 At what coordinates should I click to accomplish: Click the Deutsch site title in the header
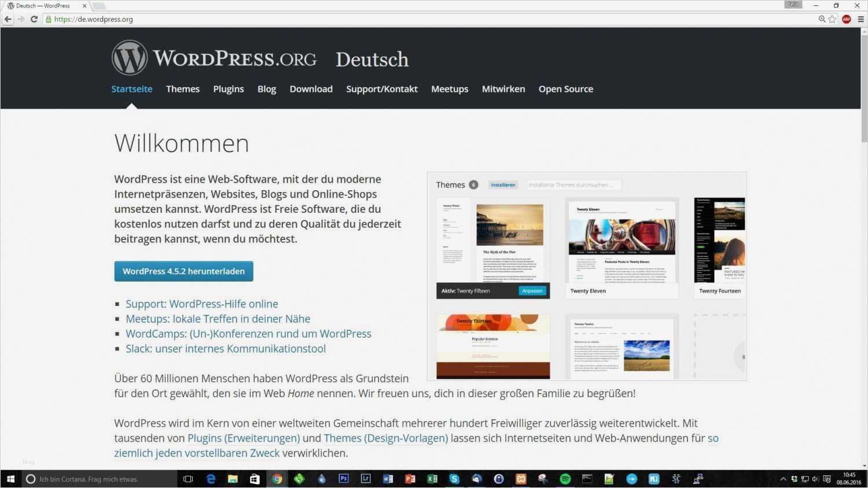tap(372, 59)
